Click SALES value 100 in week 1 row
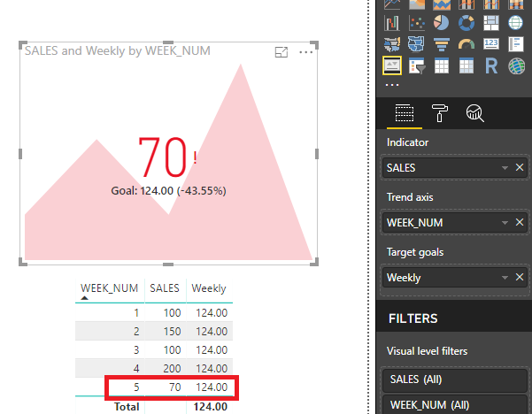The height and width of the screenshot is (414, 532). click(172, 312)
